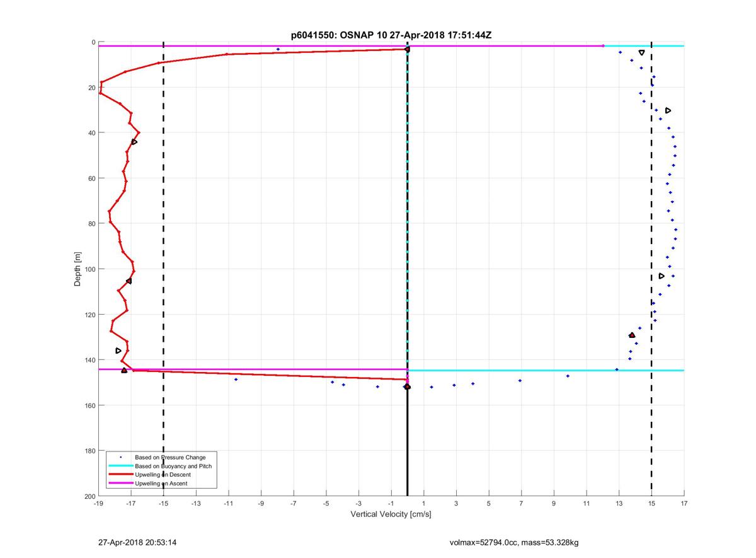Image resolution: width=756 pixels, height=558 pixels.
Task: Click legend entry 'Based on Buoyancy and Pitch'
Action: coord(173,466)
